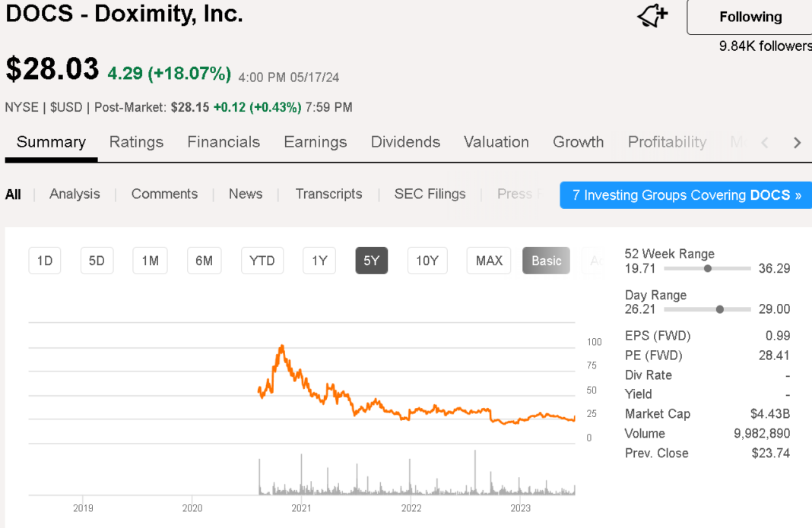Show SEC Filings for DOCS
Screen dimensions: 812x528
coord(430,194)
